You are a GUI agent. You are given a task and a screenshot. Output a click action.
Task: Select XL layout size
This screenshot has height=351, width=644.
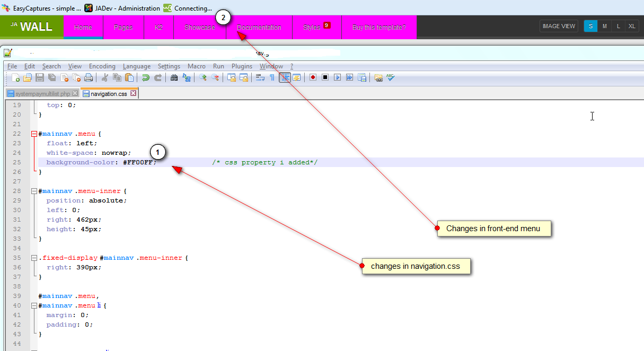point(632,26)
